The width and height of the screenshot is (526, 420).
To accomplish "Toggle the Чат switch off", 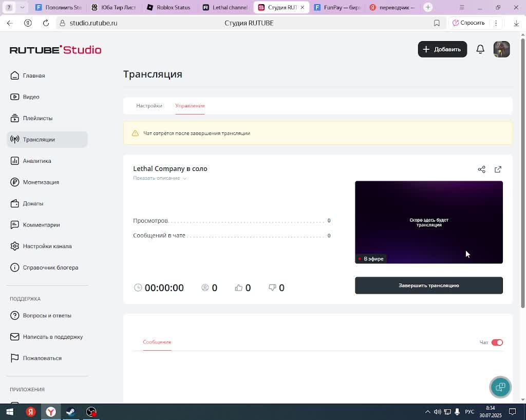I will pos(497,342).
